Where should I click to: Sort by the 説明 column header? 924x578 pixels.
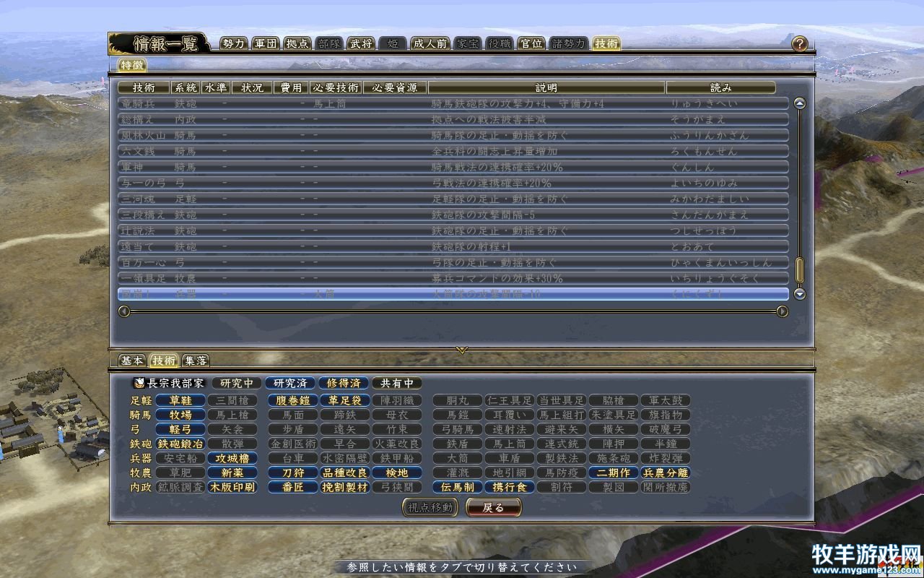(546, 87)
